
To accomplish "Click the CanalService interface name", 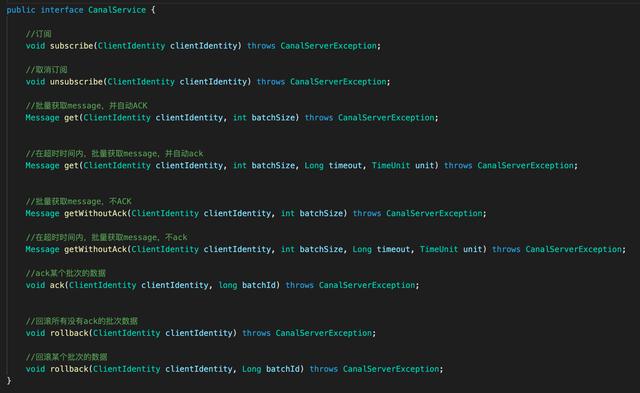I will [117, 10].
